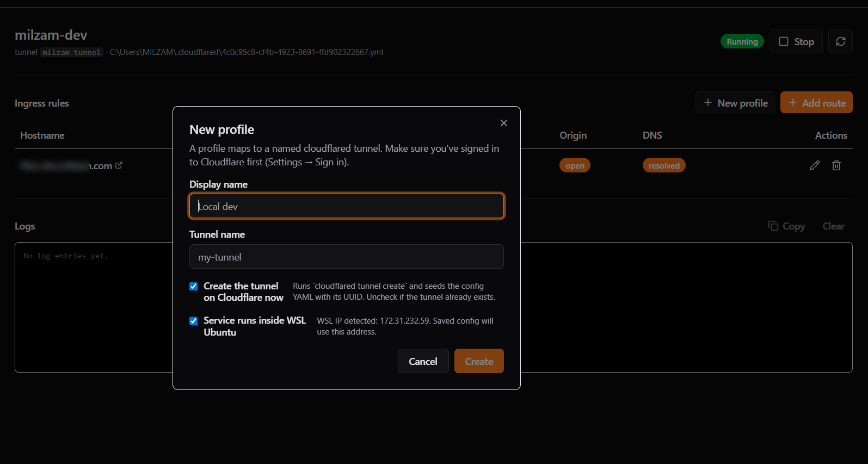The width and height of the screenshot is (868, 464).
Task: Create the new profile
Action: [479, 361]
